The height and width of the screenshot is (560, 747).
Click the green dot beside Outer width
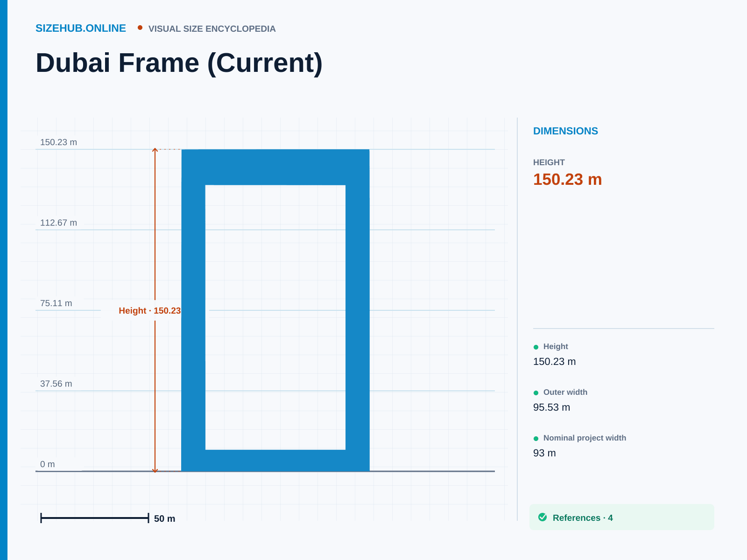pos(536,393)
